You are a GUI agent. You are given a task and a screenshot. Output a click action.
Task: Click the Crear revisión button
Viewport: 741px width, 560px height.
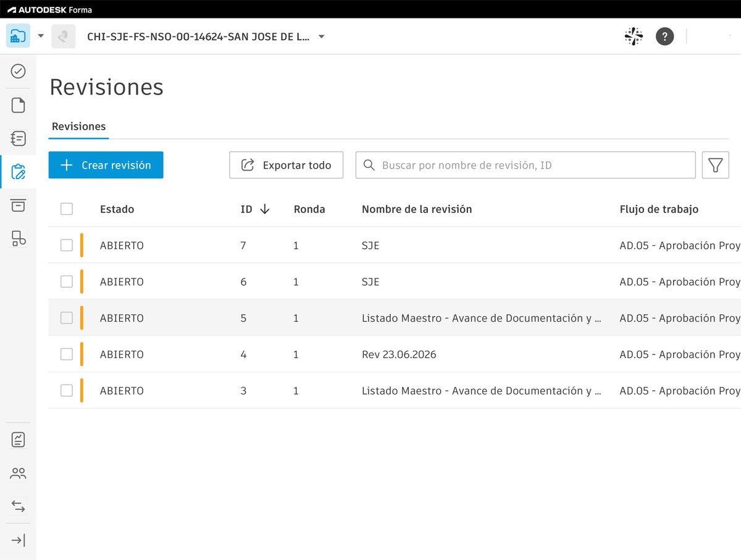[106, 165]
